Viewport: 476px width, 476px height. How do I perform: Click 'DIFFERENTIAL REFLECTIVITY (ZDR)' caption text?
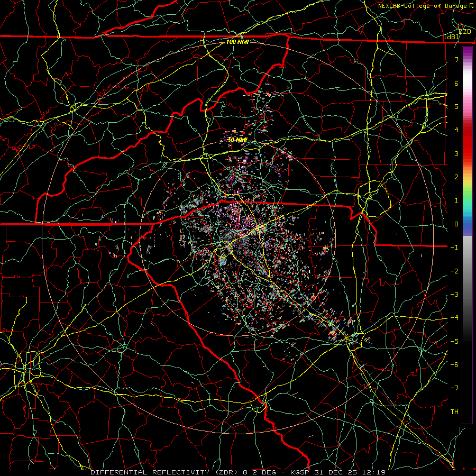point(165,472)
